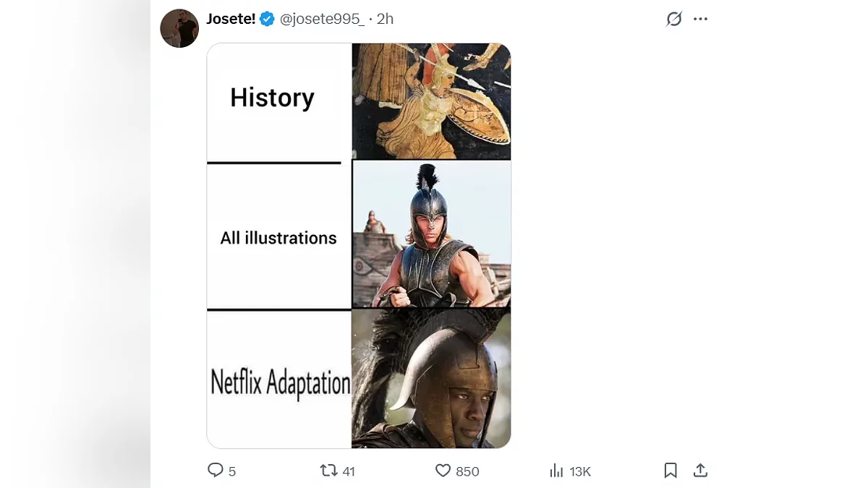Open the three-dot more options menu

pos(700,20)
